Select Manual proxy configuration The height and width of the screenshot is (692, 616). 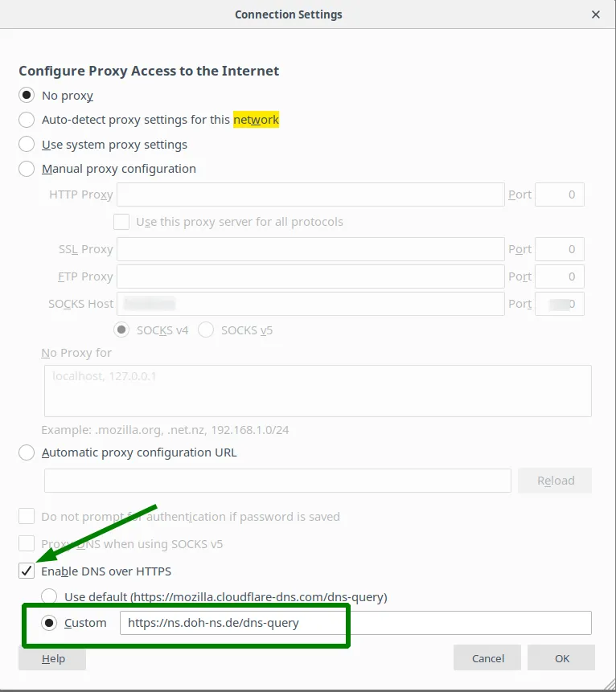[27, 169]
